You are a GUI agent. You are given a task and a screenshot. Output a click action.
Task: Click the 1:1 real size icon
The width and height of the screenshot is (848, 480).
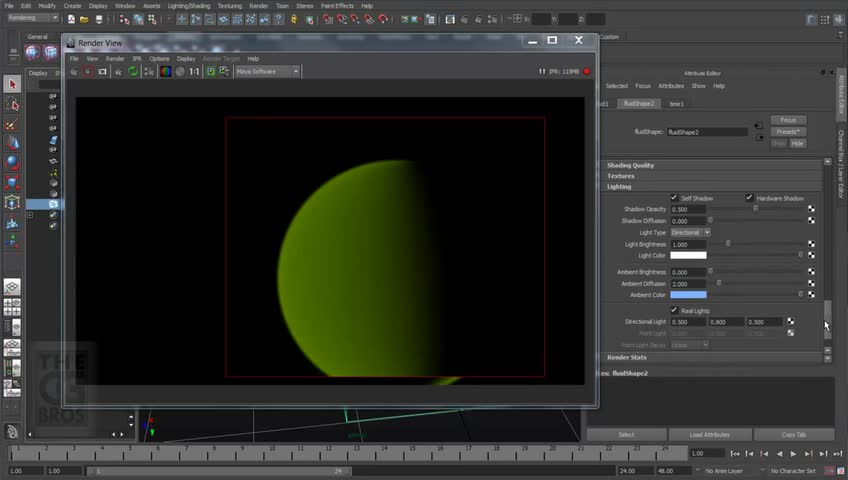(x=194, y=72)
